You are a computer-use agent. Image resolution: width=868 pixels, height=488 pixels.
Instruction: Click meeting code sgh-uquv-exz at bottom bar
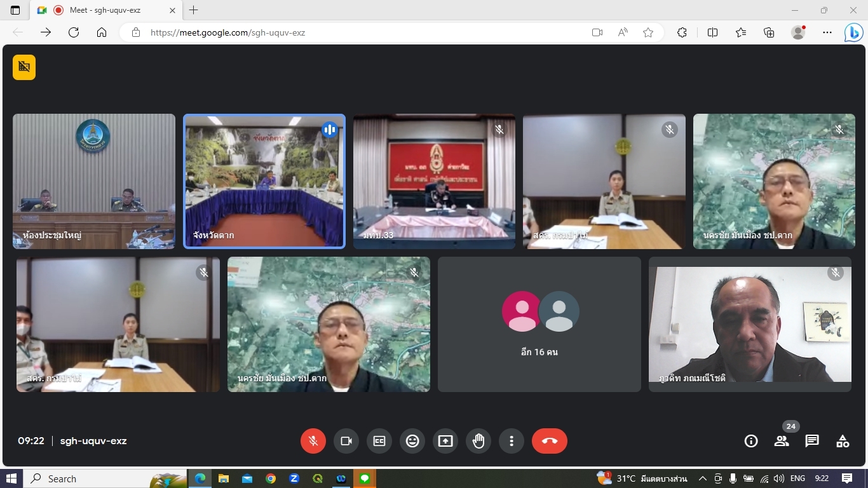pos(93,441)
